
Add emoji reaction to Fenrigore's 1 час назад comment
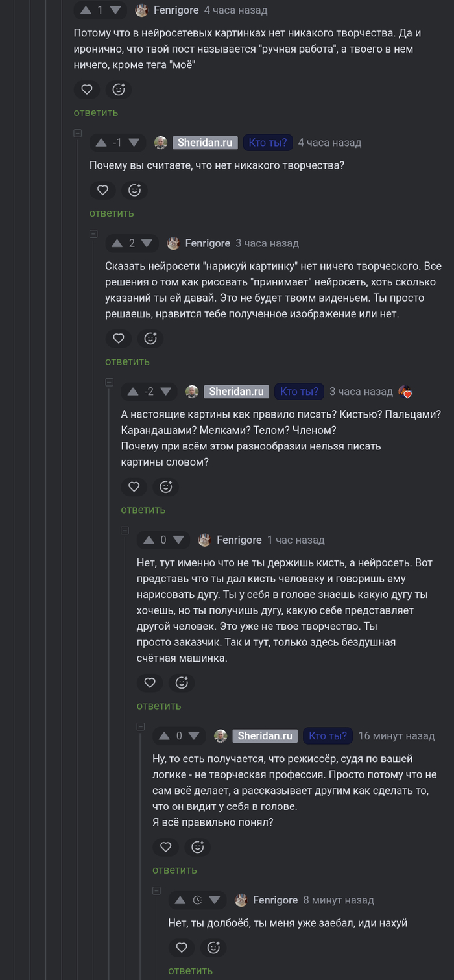[182, 683]
